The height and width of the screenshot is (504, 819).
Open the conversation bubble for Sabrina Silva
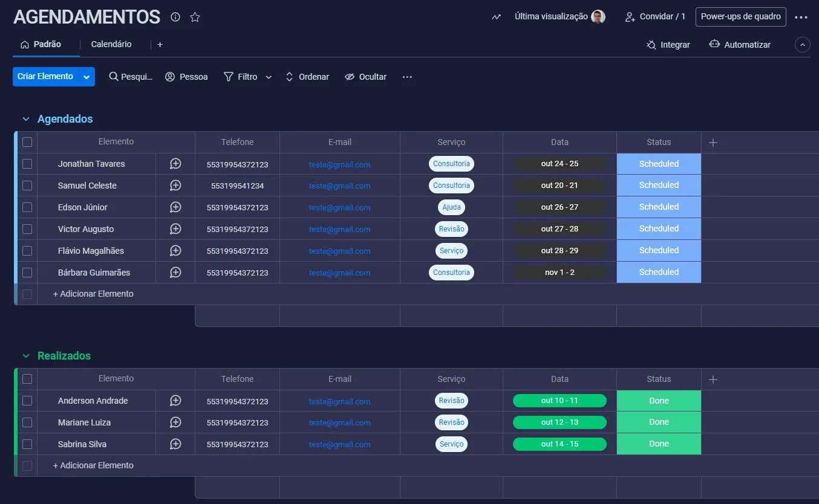click(x=175, y=444)
